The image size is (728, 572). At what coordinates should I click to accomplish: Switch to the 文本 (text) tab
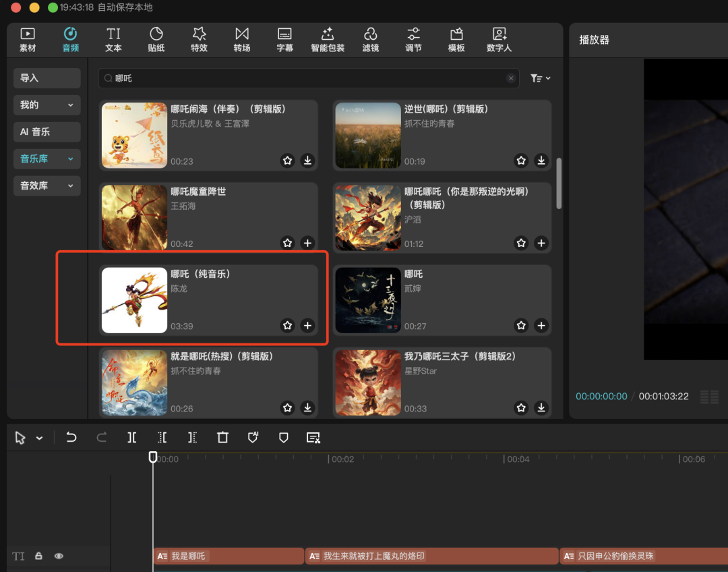113,39
